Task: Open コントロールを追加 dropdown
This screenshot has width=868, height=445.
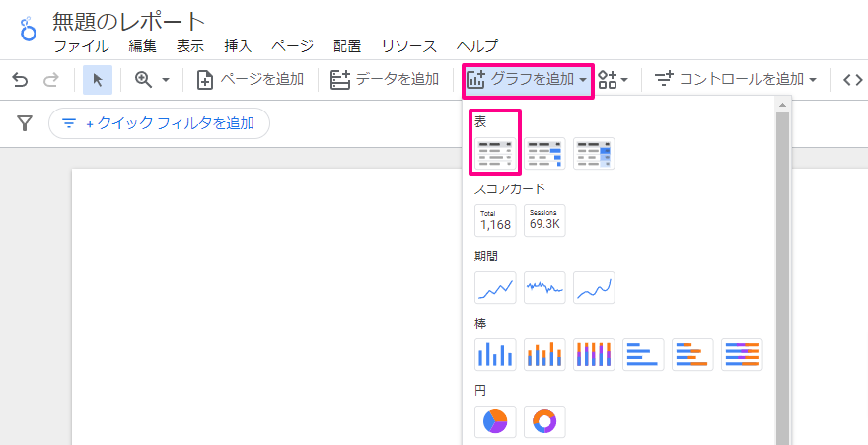Action: [736, 80]
